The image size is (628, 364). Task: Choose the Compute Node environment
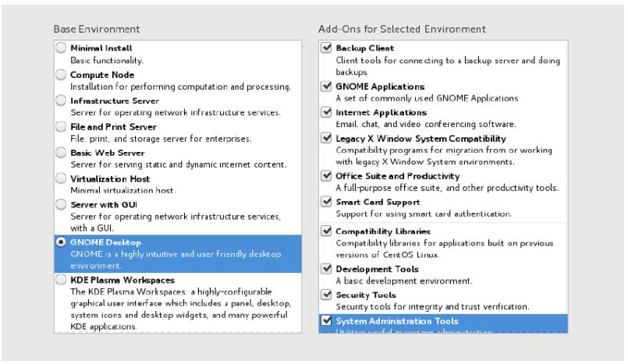62,75
